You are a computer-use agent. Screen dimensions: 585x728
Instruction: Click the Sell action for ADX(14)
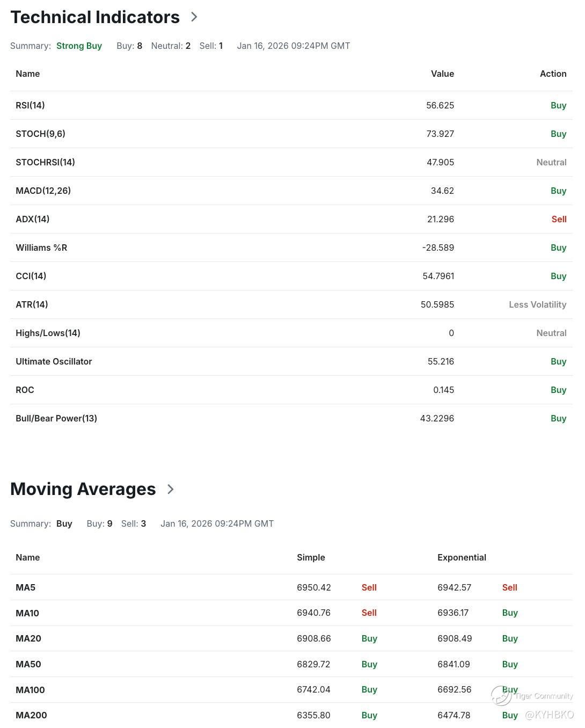[x=559, y=219]
